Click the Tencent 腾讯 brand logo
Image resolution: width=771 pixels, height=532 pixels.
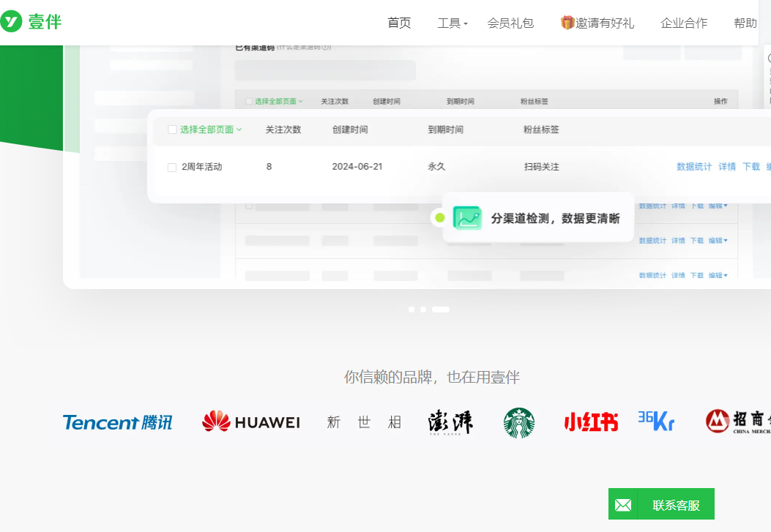click(x=118, y=422)
